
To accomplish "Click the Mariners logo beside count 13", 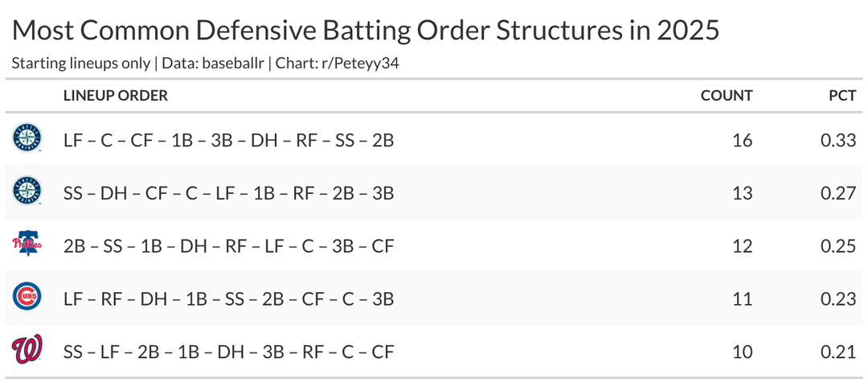I will (x=27, y=192).
